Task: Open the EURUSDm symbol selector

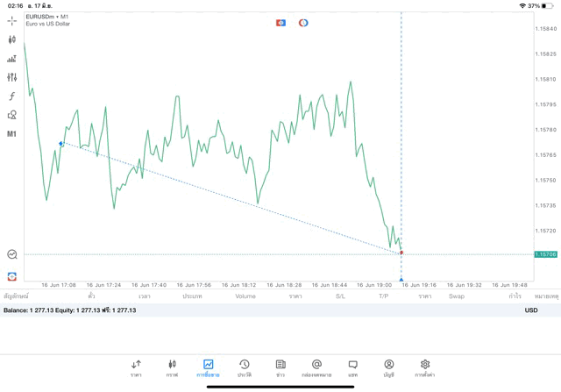Action: (x=48, y=17)
